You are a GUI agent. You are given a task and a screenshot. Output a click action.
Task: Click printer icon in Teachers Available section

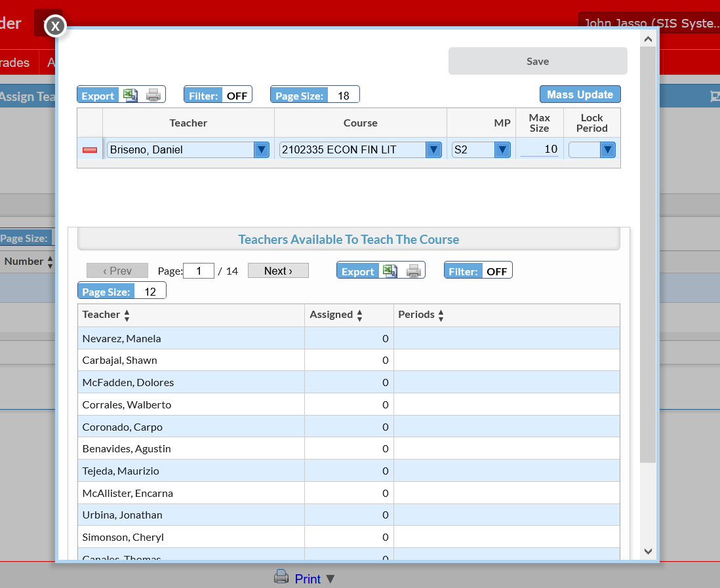pyautogui.click(x=414, y=271)
